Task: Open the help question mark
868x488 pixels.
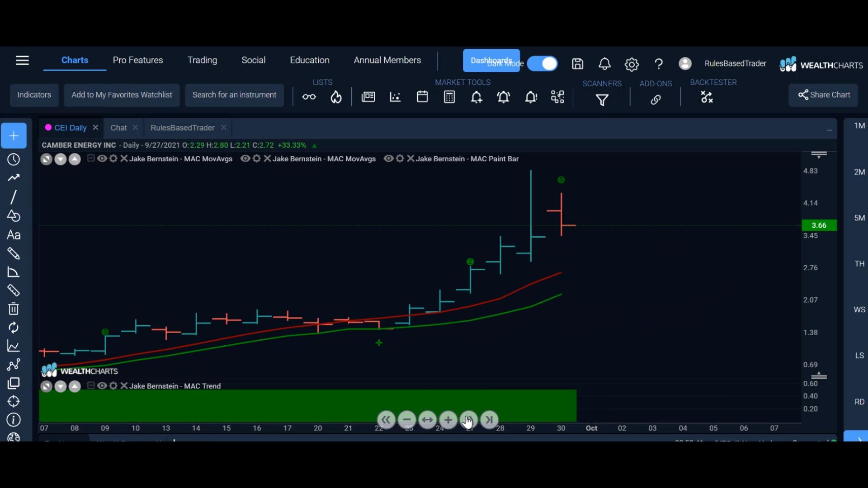Action: (659, 64)
